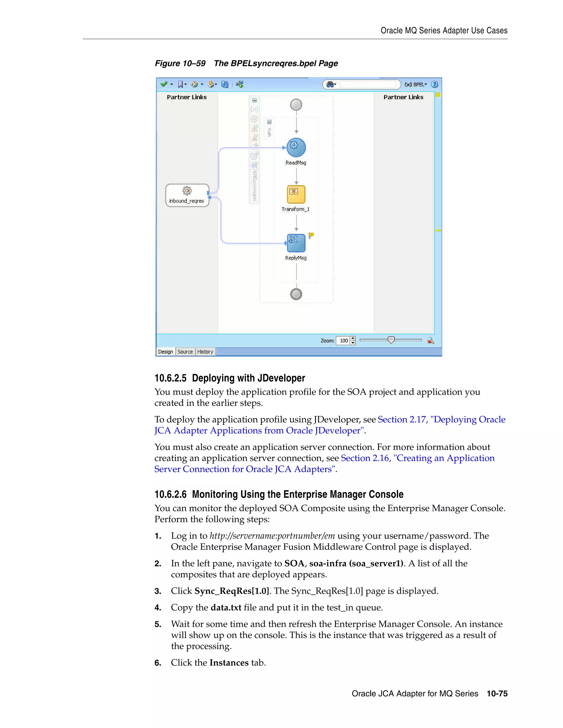Click the inbound_reqres partner link

coord(187,195)
